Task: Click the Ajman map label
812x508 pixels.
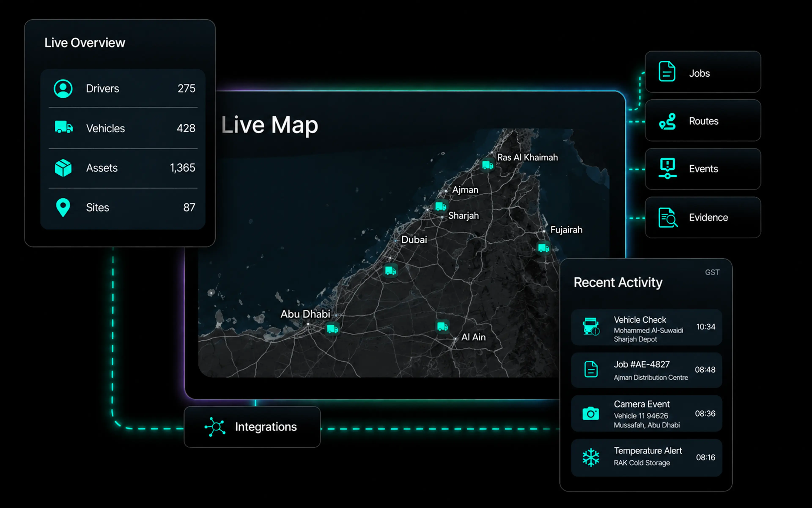Action: point(465,190)
